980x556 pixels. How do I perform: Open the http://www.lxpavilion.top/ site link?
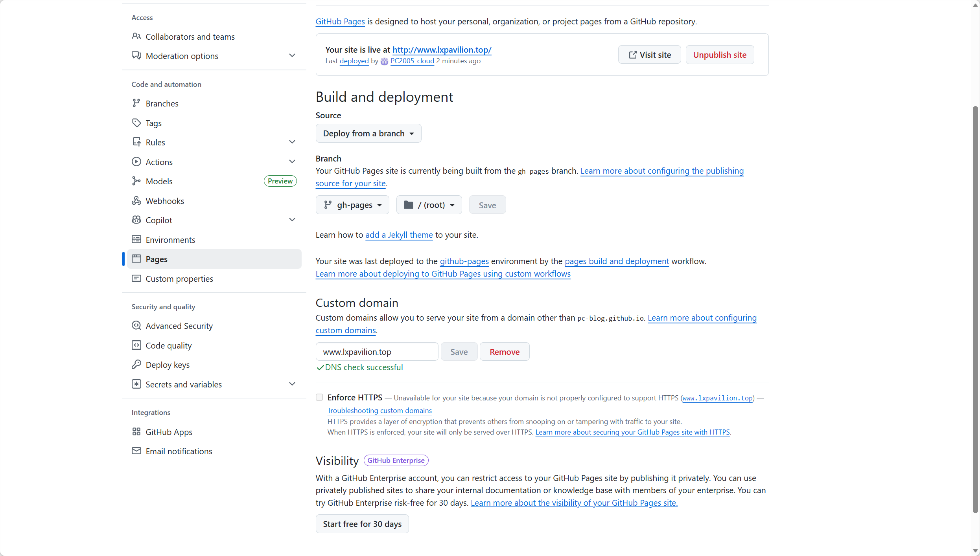442,50
